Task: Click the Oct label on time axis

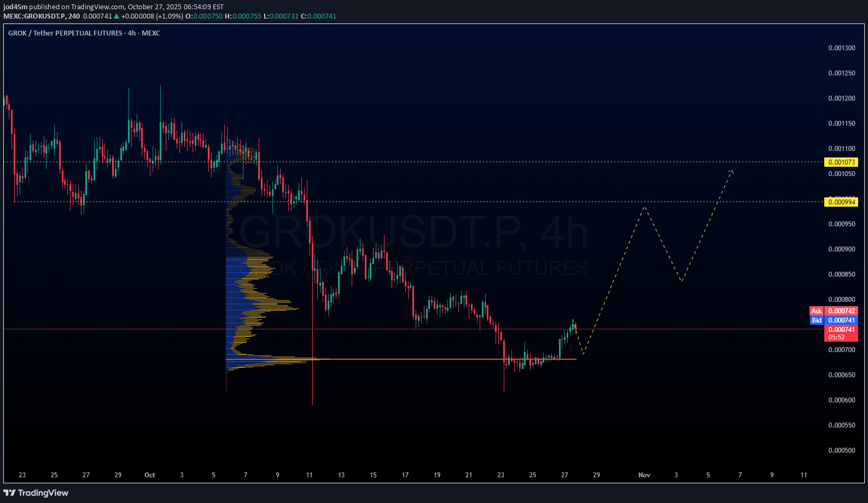Action: tap(149, 475)
